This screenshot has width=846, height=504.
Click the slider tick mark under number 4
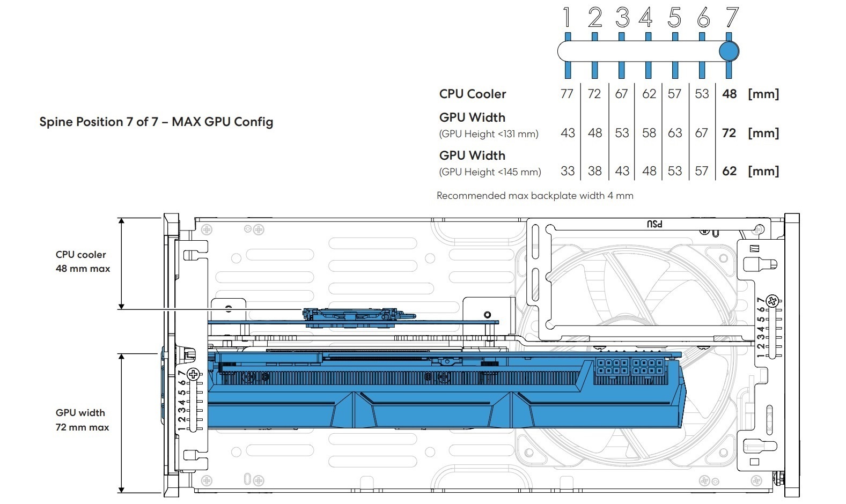click(x=648, y=71)
